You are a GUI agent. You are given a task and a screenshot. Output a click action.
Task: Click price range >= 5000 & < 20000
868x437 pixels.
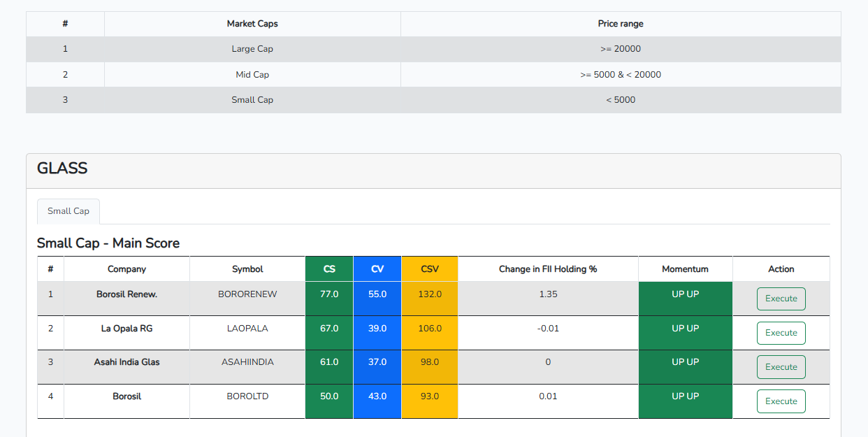tap(621, 75)
